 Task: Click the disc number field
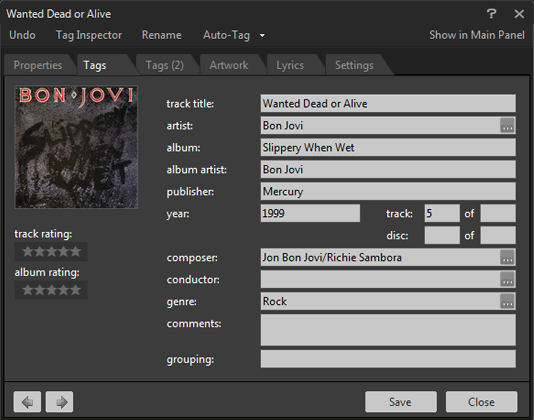442,235
